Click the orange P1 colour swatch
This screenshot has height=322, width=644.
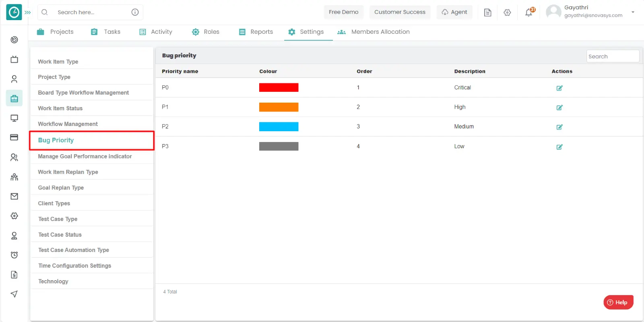pos(279,107)
